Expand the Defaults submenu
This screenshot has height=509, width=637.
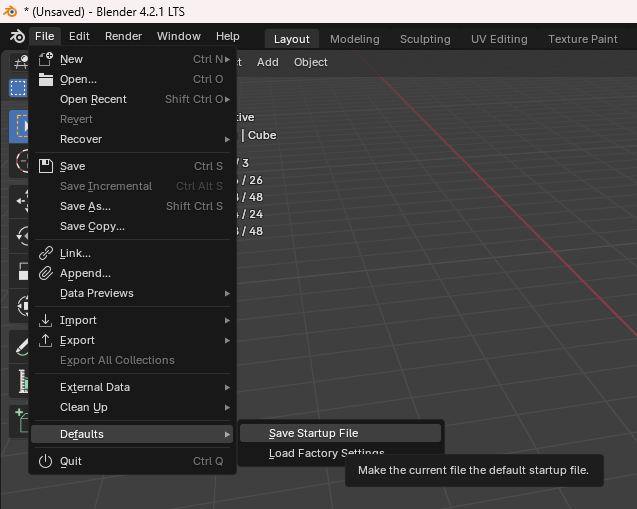click(132, 434)
